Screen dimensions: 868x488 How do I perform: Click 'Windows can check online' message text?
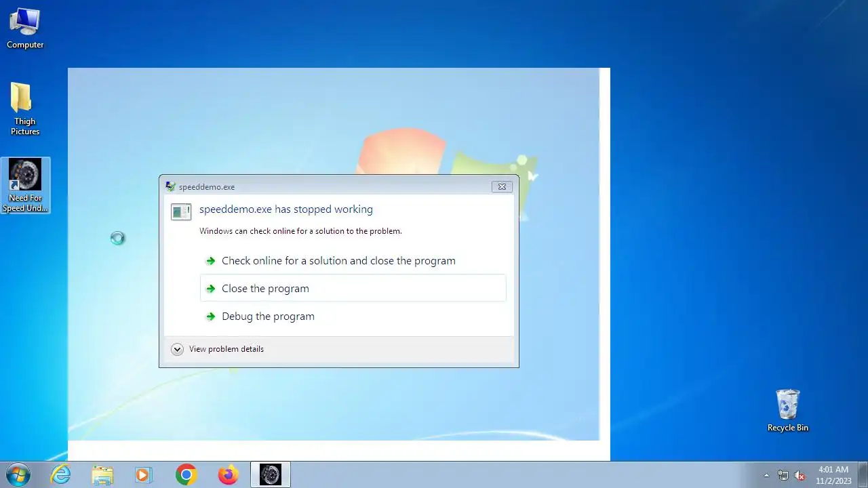300,231
